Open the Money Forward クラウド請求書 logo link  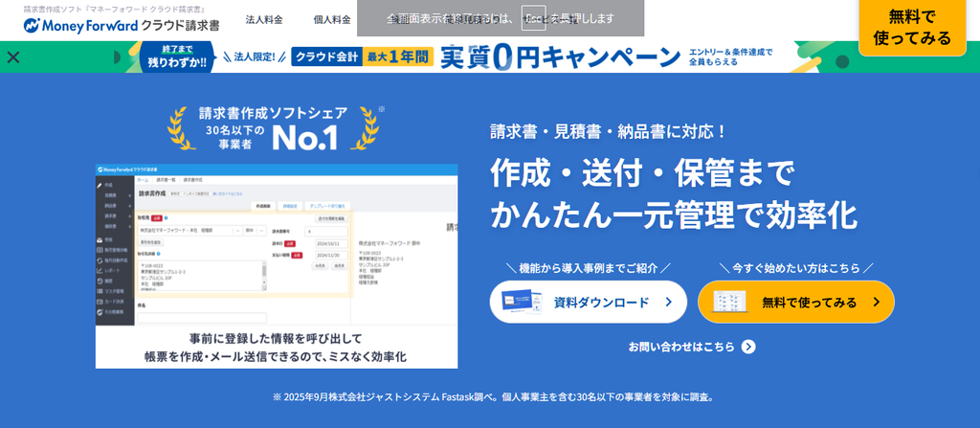pos(122,26)
